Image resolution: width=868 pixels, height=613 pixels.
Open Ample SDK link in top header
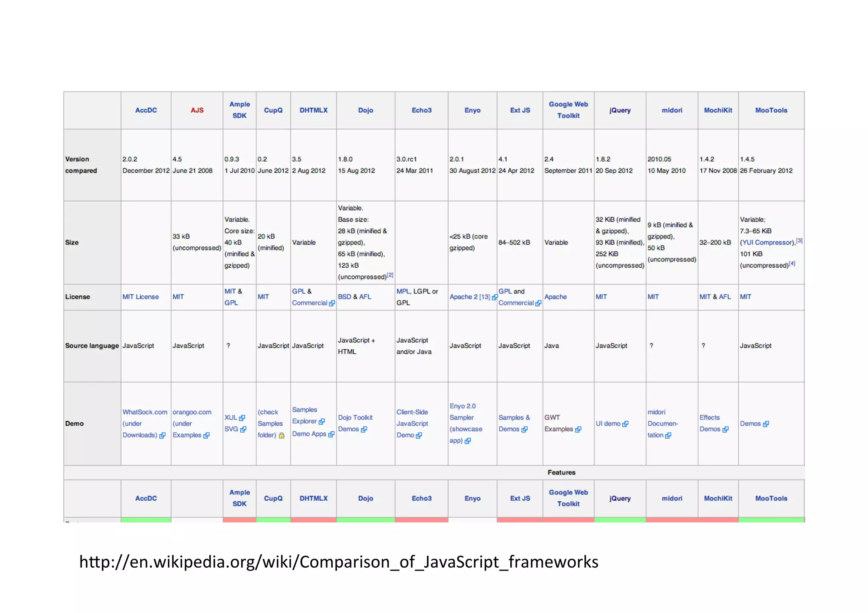239,110
